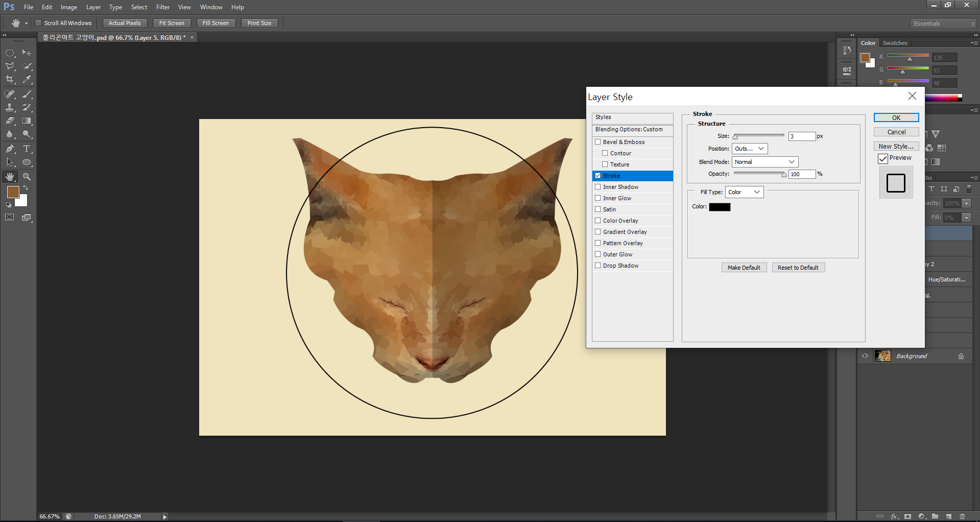Cancel the Layer Style dialog
The height and width of the screenshot is (522, 980).
pyautogui.click(x=896, y=132)
